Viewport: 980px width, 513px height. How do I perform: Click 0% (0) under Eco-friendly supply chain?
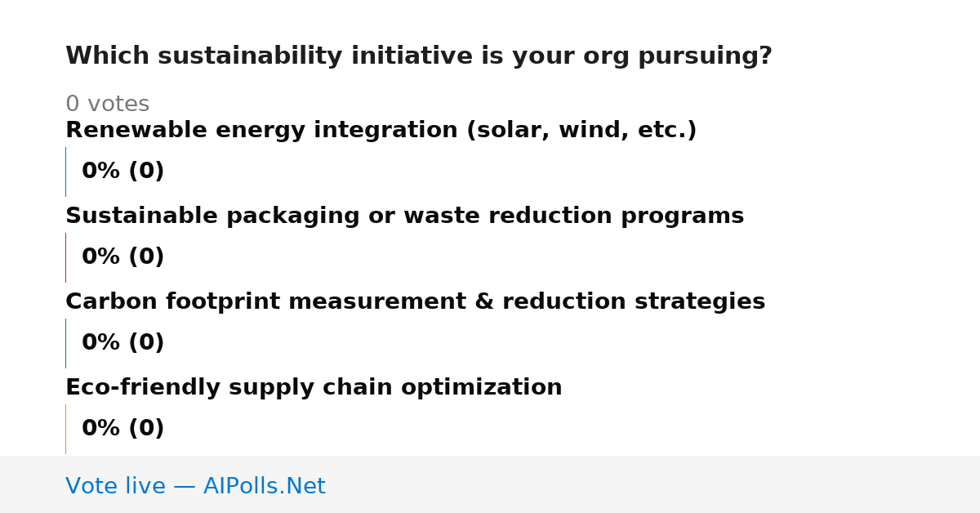coord(122,429)
